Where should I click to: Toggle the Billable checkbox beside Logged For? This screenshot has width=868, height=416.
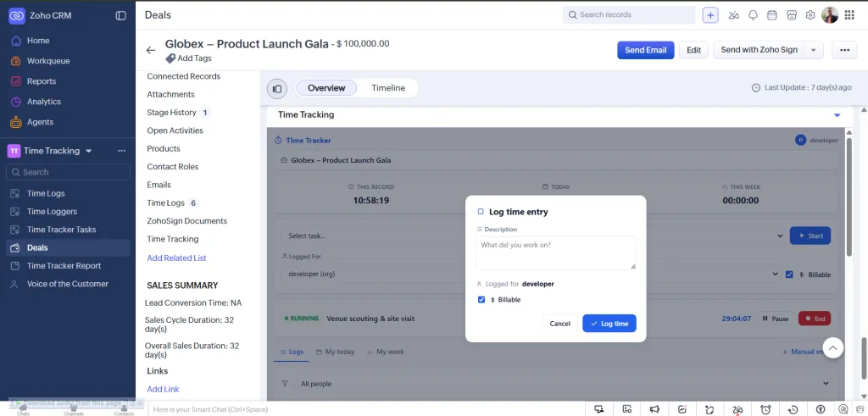(789, 275)
